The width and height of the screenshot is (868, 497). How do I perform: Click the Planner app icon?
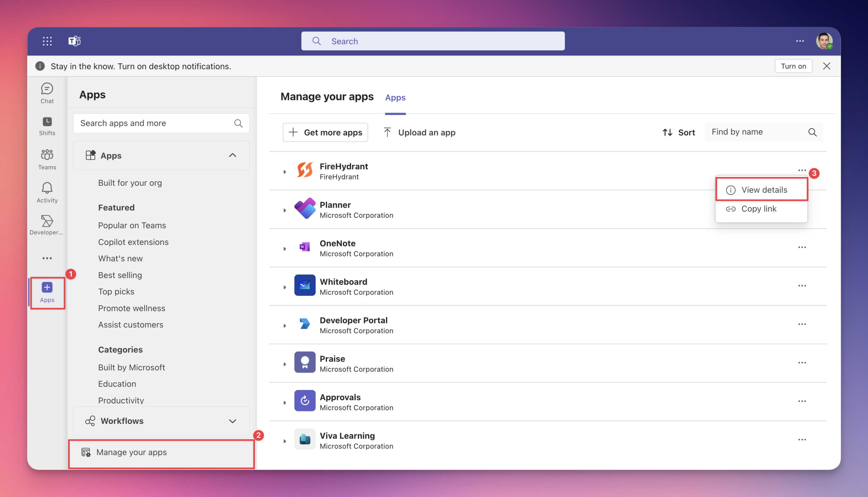[x=304, y=209]
